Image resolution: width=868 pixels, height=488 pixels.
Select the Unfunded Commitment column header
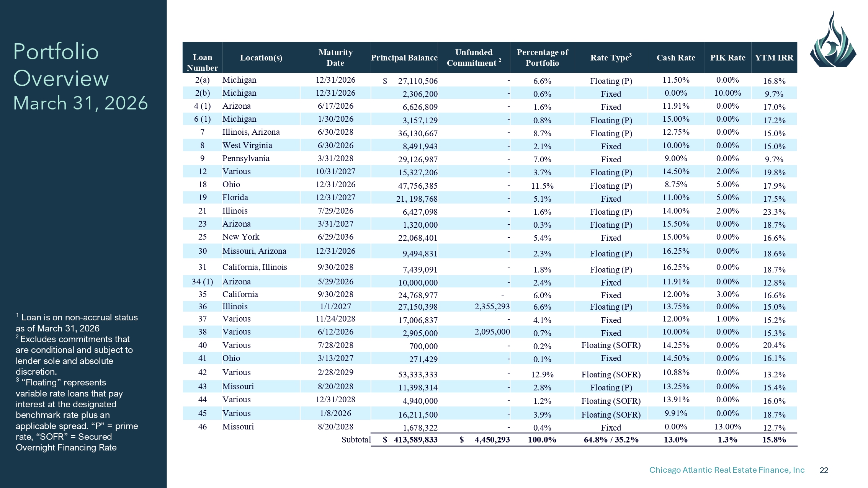(474, 58)
